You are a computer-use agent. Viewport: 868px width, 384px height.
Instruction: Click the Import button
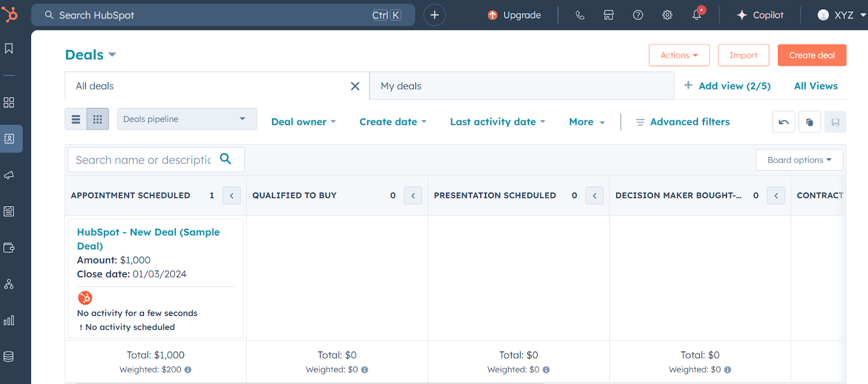(744, 55)
